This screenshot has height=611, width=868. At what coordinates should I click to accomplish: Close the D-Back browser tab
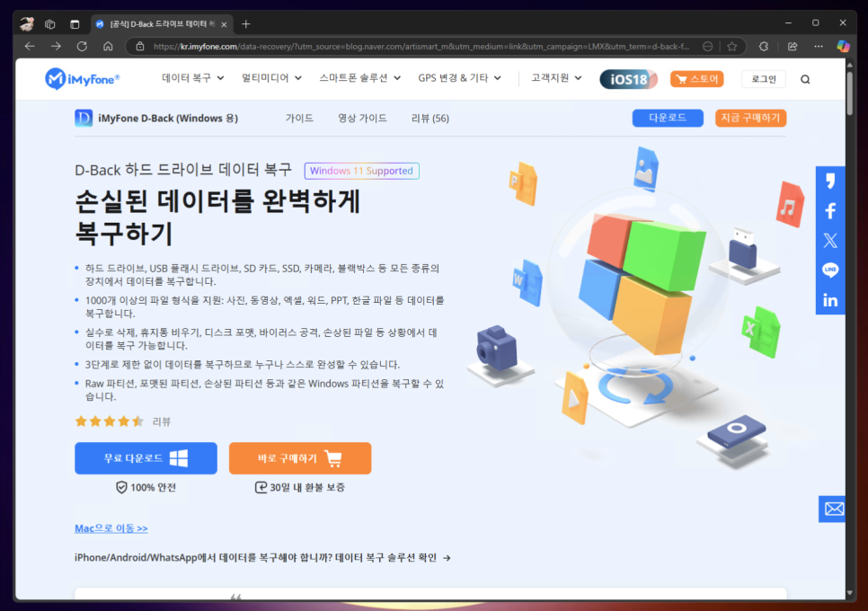pyautogui.click(x=224, y=24)
